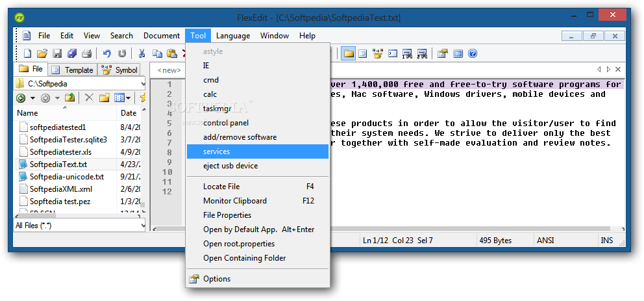The image size is (644, 301).
Task: Click the file browser forward arrow
Action: coord(45,98)
